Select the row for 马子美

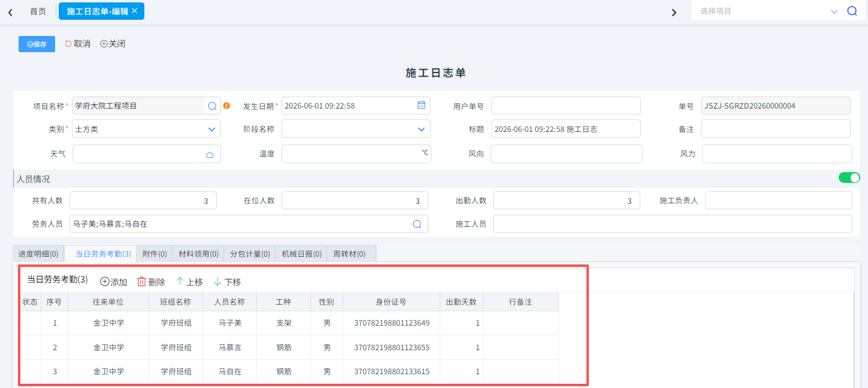pyautogui.click(x=289, y=323)
